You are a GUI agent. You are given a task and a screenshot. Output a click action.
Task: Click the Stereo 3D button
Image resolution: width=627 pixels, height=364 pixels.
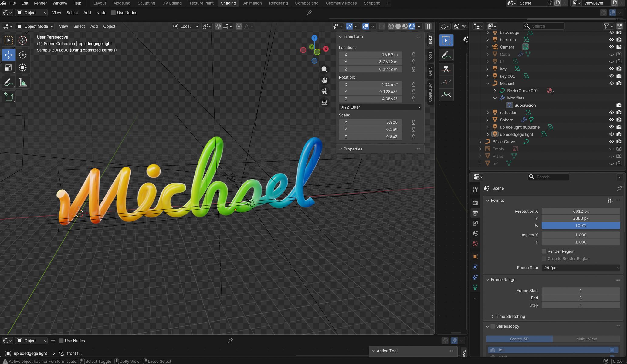point(519,339)
